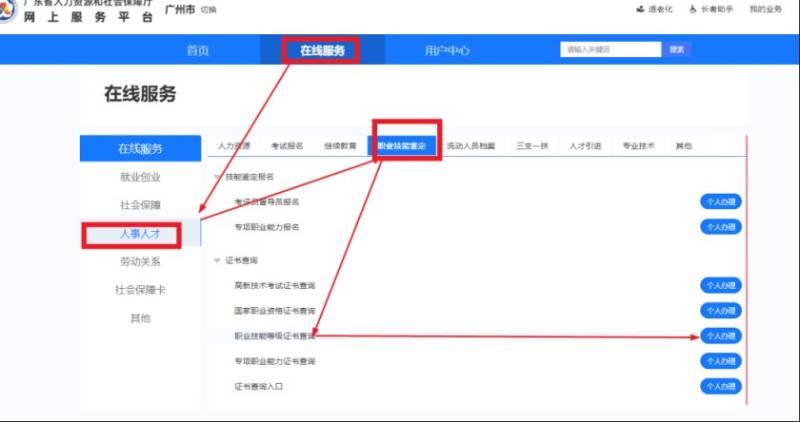Open the 在线服务 top navigation tab

click(322, 50)
